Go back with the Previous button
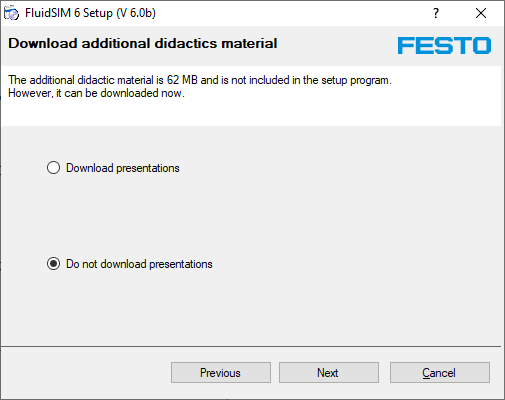The height and width of the screenshot is (400, 505). point(221,373)
